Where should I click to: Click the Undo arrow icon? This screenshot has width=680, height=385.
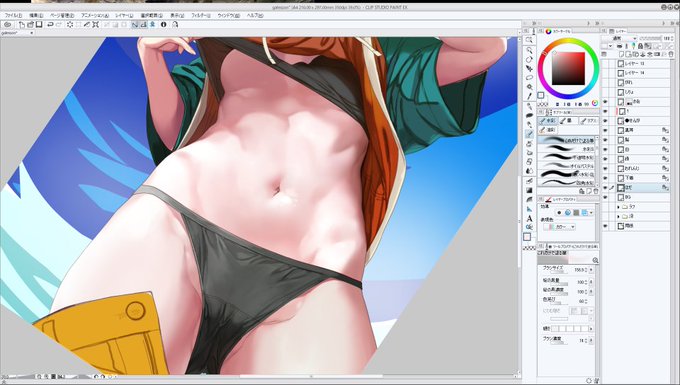[x=50, y=25]
